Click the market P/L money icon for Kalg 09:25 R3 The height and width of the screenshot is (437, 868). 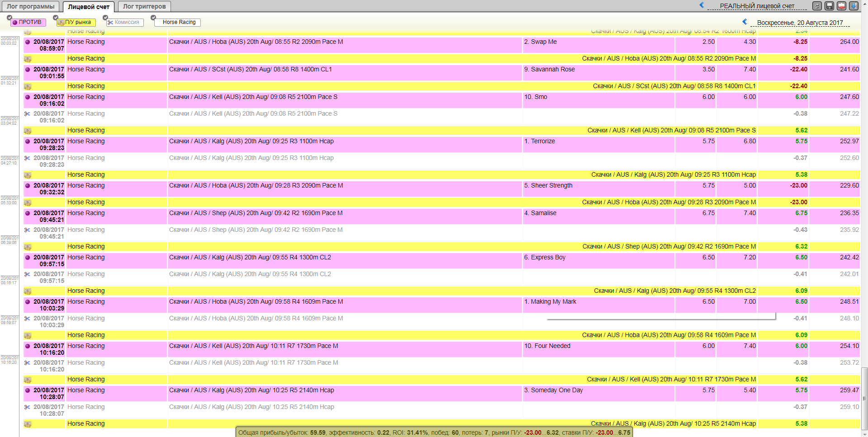28,175
